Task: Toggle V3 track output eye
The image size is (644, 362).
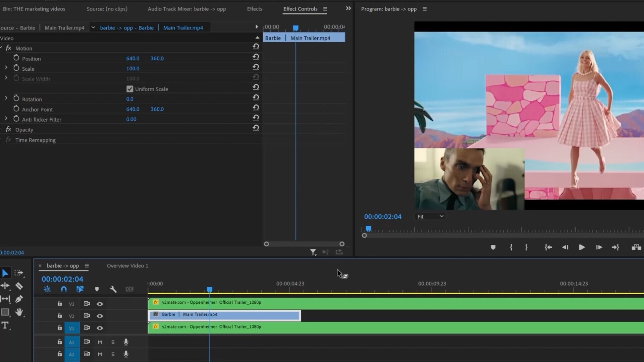Action: 100,304
